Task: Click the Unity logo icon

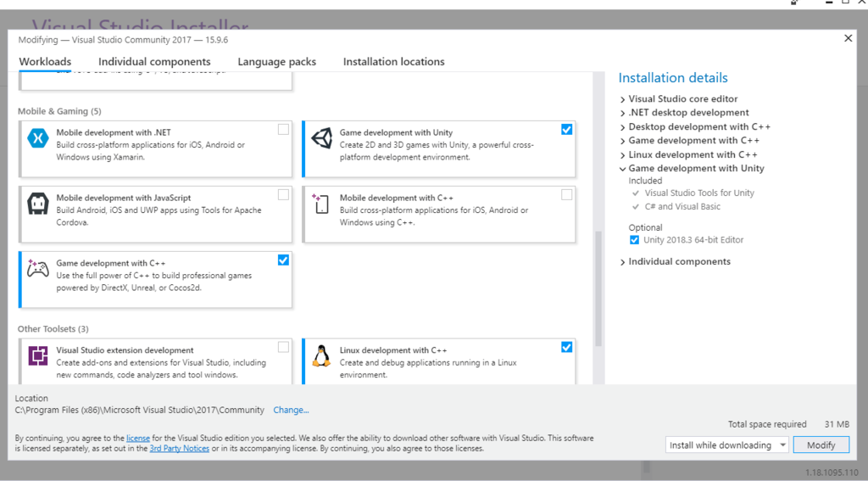Action: (x=321, y=138)
